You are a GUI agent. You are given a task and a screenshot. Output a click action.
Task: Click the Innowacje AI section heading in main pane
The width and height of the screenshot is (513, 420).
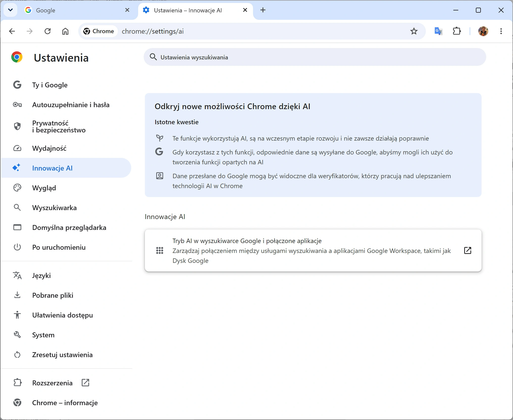(x=165, y=217)
